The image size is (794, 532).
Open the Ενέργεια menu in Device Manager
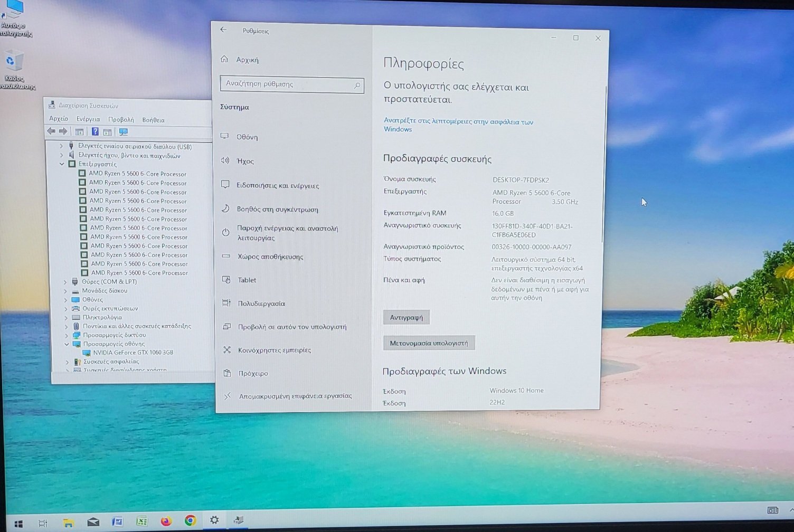pyautogui.click(x=88, y=119)
